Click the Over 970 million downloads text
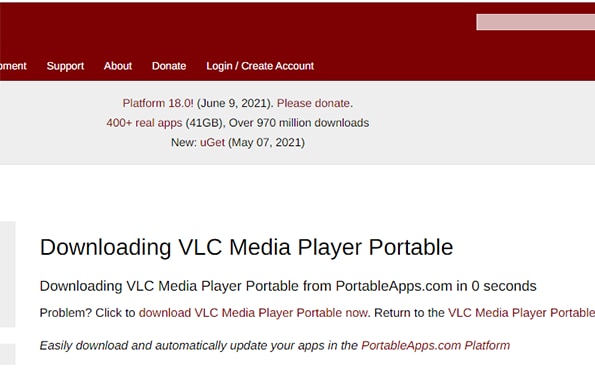Image resolution: width=595 pixels, height=369 pixels. [299, 123]
